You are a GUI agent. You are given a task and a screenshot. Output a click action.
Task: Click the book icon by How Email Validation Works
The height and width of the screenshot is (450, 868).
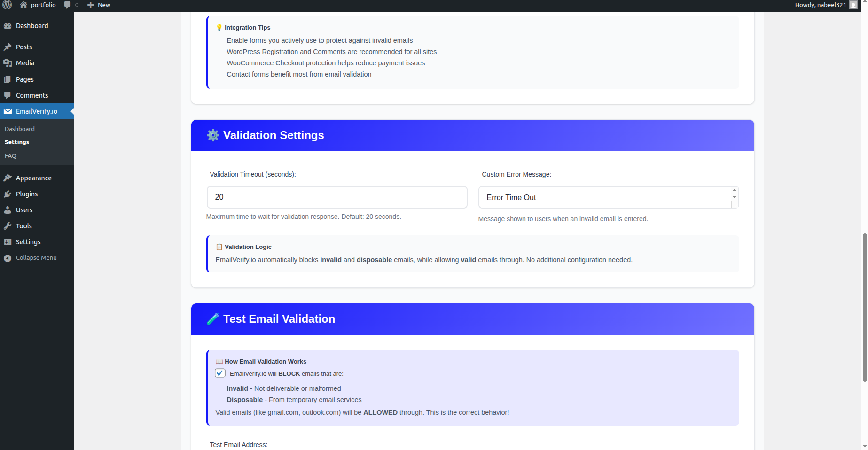pyautogui.click(x=219, y=362)
